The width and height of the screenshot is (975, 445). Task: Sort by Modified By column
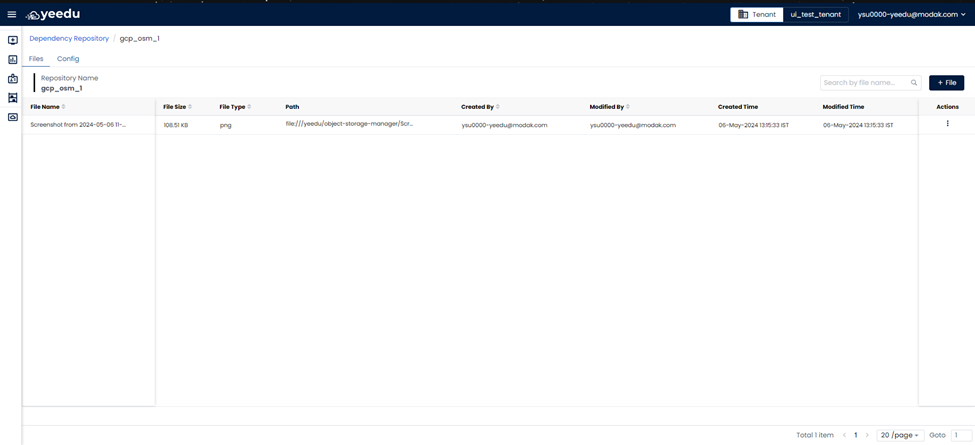tap(629, 107)
